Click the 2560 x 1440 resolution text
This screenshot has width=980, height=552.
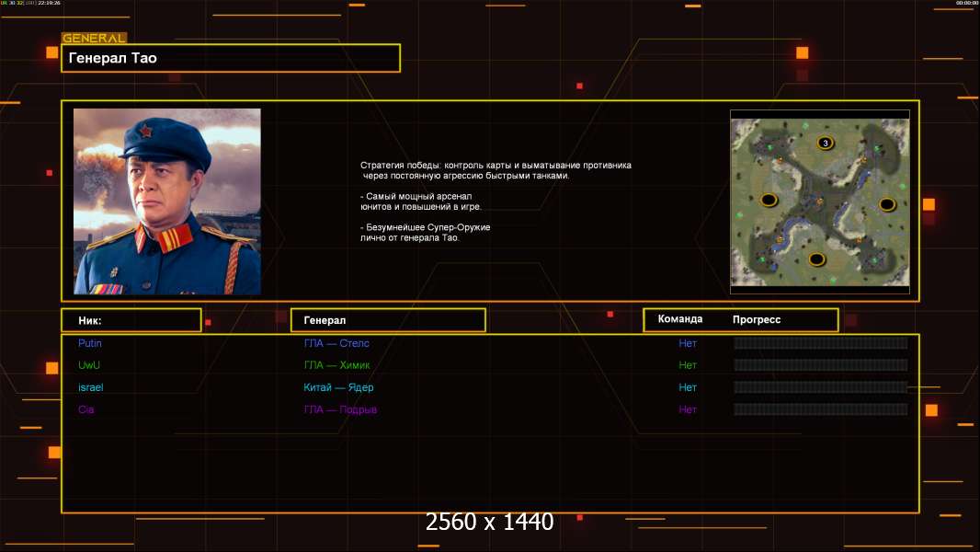(x=489, y=522)
